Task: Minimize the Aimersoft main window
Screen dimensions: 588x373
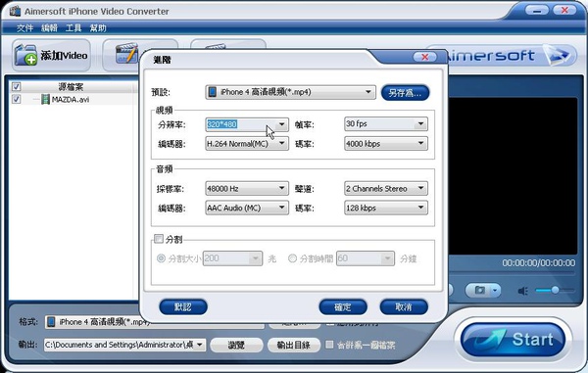Action: coord(537,11)
